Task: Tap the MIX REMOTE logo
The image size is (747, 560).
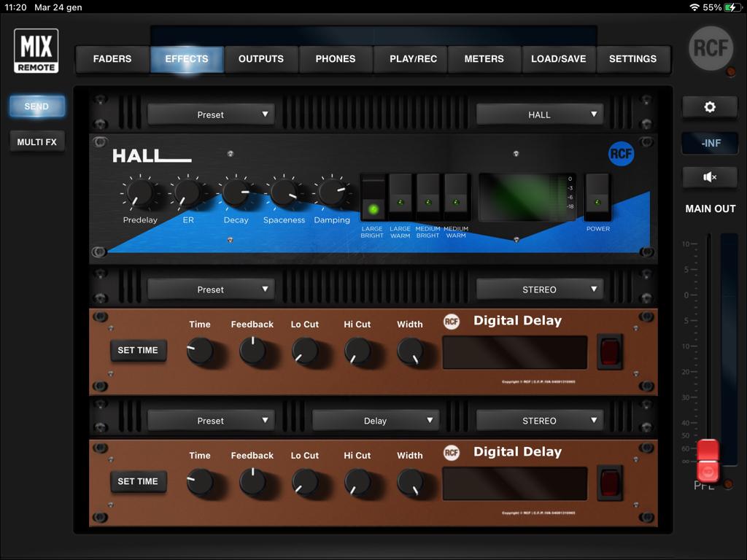Action: coord(36,51)
